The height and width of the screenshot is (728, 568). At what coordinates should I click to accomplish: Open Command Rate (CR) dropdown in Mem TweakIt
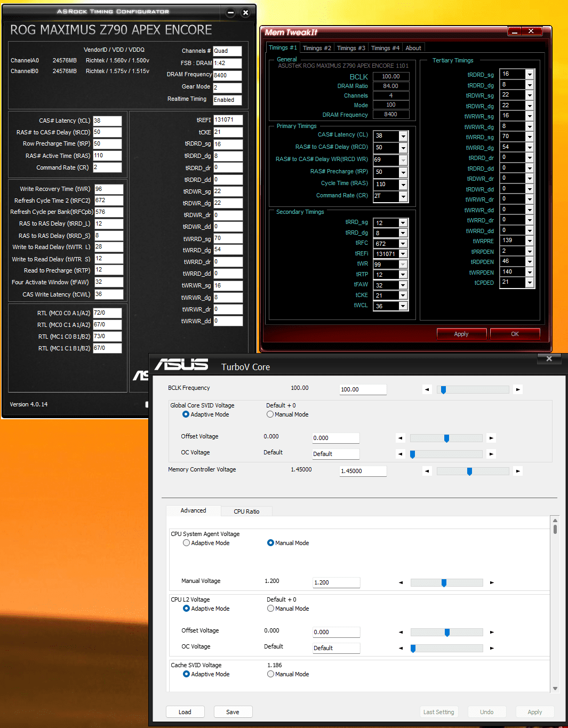tap(403, 196)
